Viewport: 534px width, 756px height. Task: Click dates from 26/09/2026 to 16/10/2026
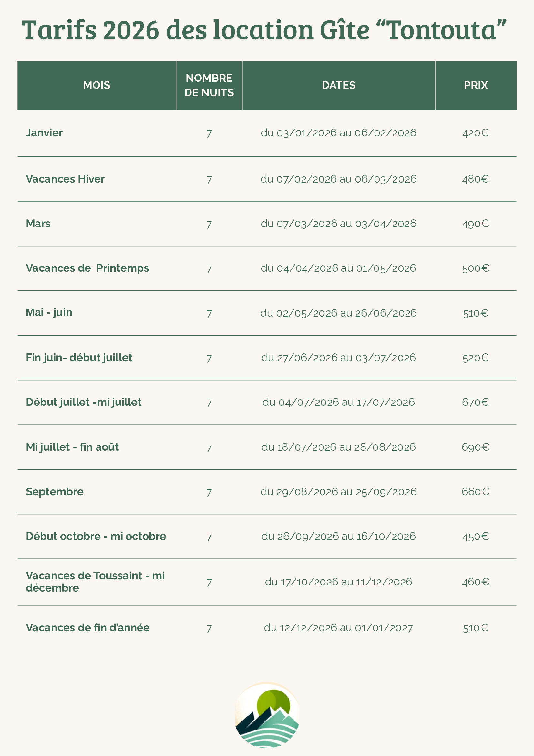point(338,536)
